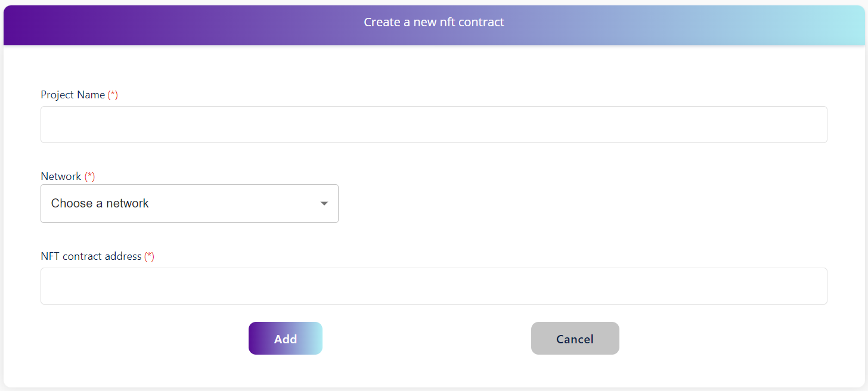Click the required asterisk next to Network
The height and width of the screenshot is (391, 868).
[x=89, y=176]
